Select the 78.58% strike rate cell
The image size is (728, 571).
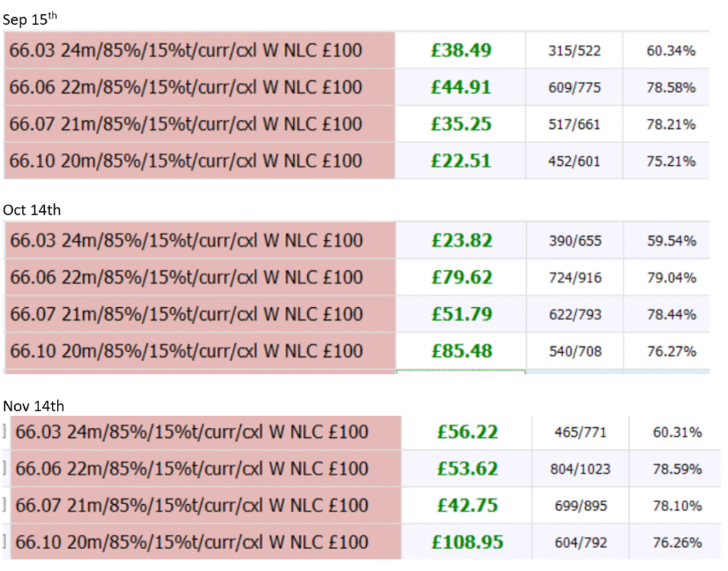pos(670,87)
